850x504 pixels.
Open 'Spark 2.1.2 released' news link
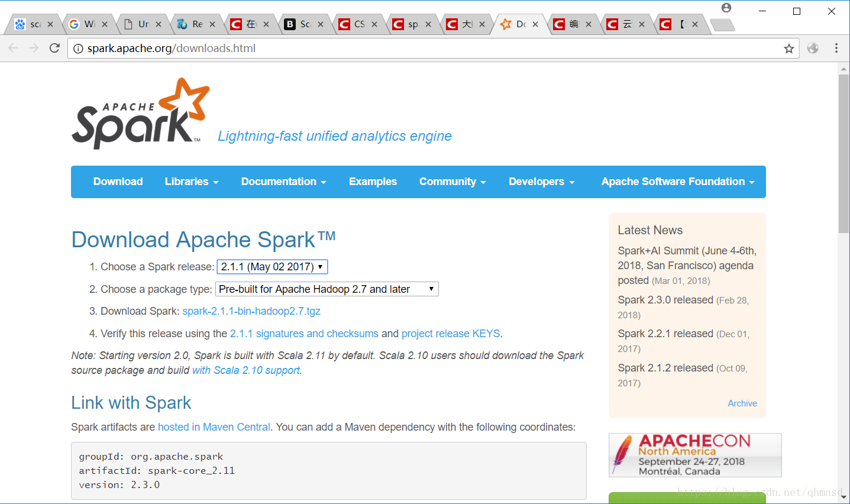point(665,368)
